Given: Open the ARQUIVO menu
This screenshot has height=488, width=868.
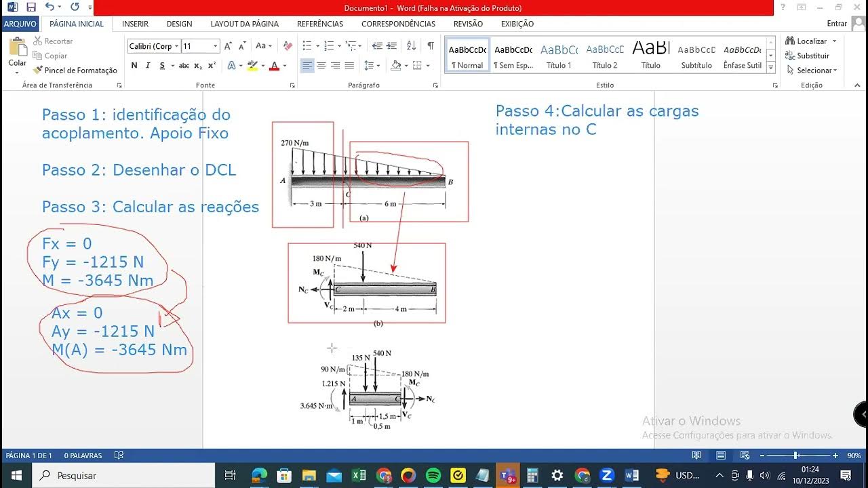Looking at the screenshot, I should (20, 23).
